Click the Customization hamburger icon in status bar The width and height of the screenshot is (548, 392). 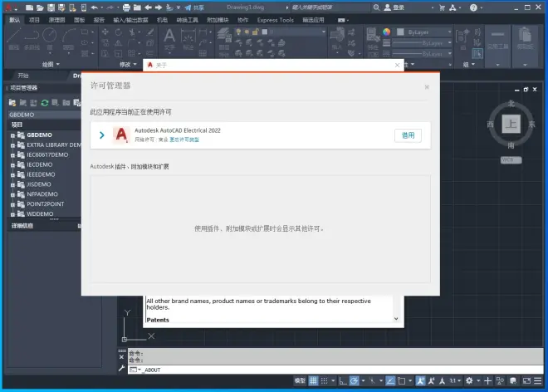click(538, 381)
